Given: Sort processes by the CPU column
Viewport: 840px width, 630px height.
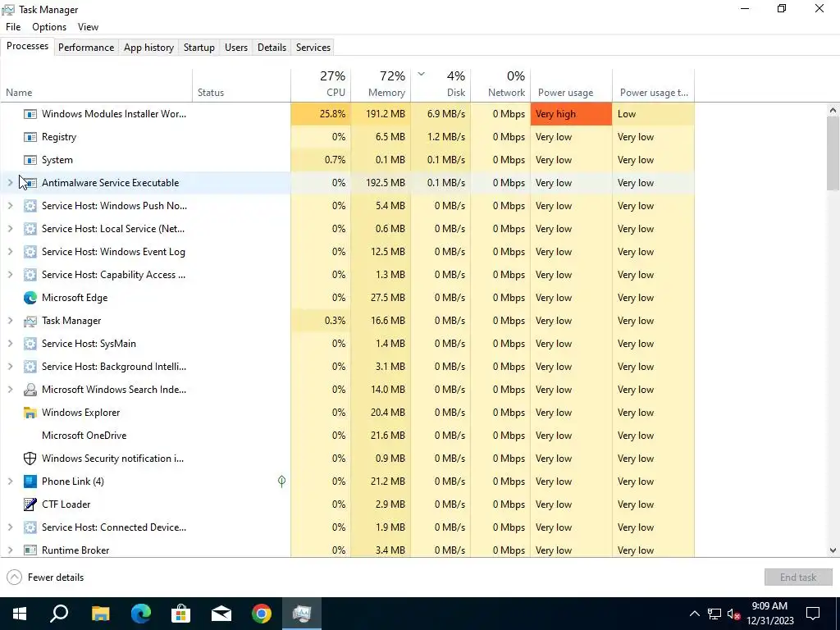Looking at the screenshot, I should click(x=321, y=84).
